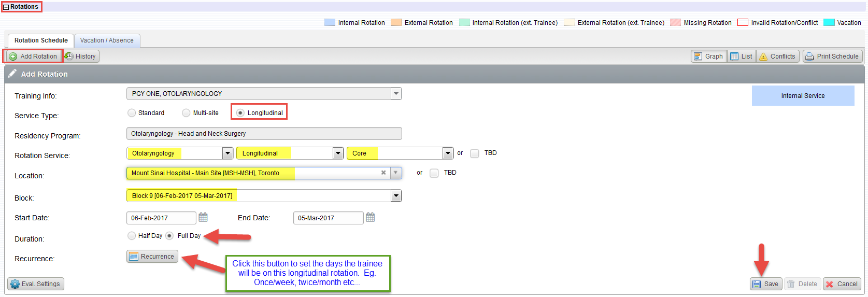Screen dimensions: 868x297
Task: Select the Rotation Schedule tab
Action: click(x=41, y=40)
